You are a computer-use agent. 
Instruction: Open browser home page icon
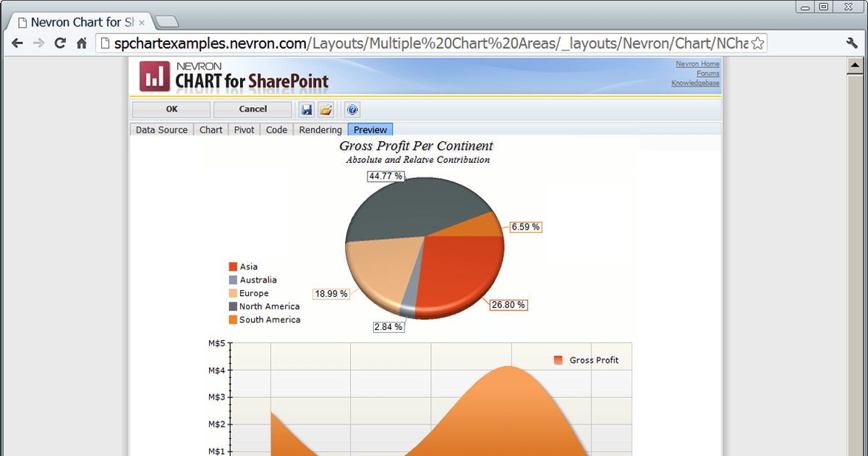point(81,43)
